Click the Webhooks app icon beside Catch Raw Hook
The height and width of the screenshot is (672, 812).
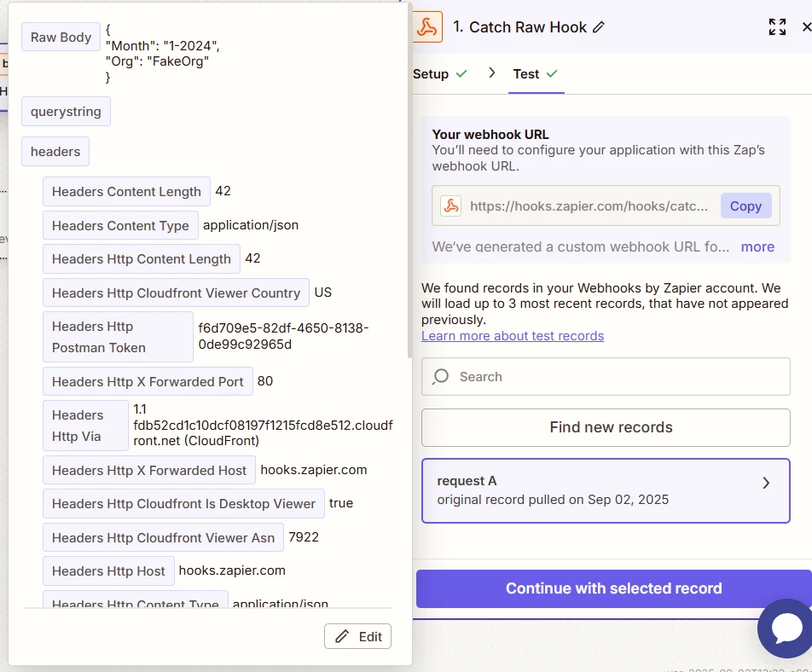(x=428, y=27)
